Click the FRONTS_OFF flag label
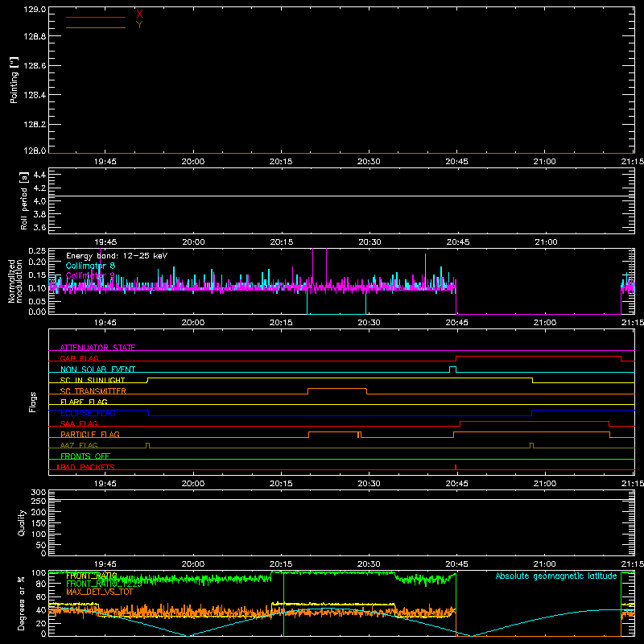Image resolution: width=644 pixels, height=644 pixels. [85, 456]
